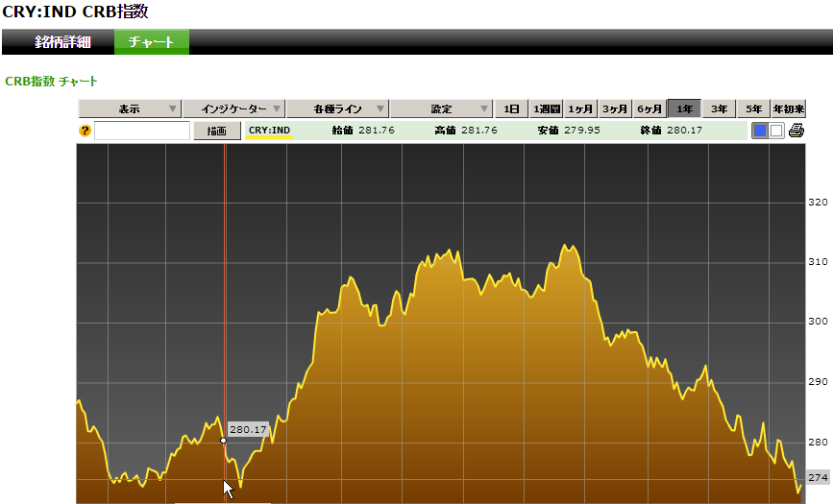Switch to the 銘柄詳細 tab

(62, 41)
